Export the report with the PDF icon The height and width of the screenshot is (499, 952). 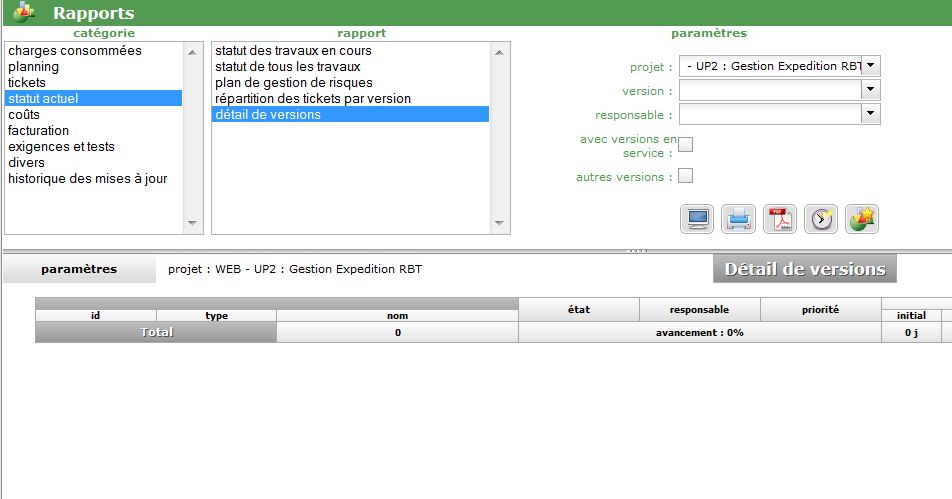pyautogui.click(x=780, y=219)
